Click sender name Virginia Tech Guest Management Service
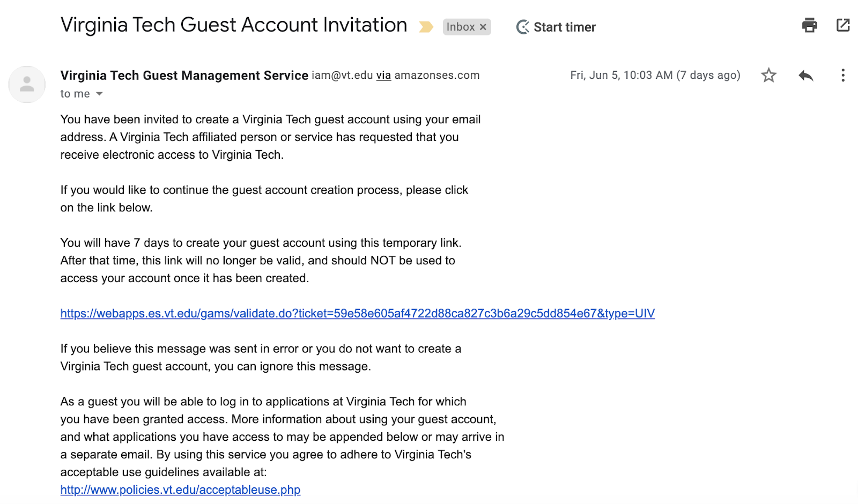 [x=184, y=76]
